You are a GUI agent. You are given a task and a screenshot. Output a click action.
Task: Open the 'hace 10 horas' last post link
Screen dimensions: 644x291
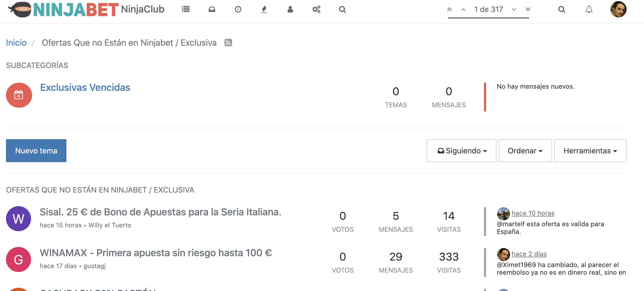[x=533, y=213]
